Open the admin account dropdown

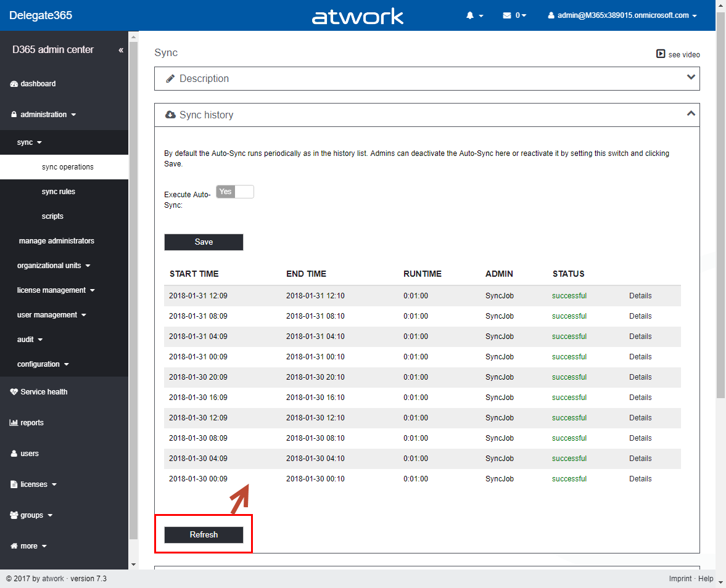(622, 15)
